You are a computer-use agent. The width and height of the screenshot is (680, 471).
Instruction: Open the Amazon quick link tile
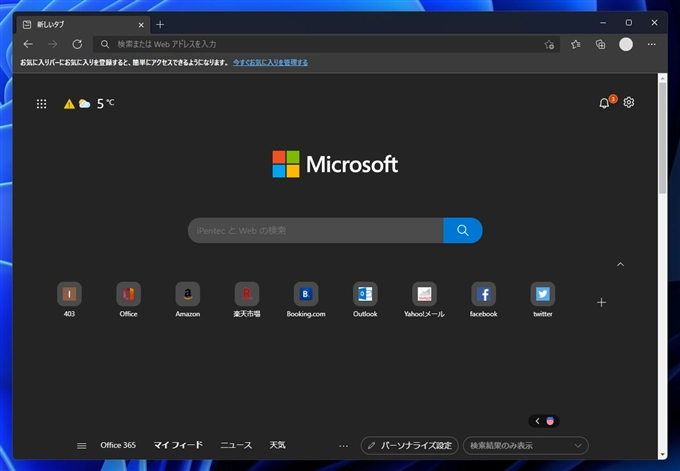pyautogui.click(x=187, y=294)
